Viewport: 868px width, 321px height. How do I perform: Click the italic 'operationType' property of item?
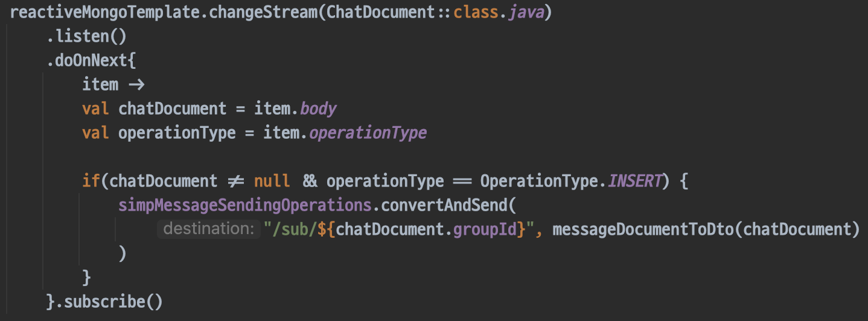pyautogui.click(x=368, y=133)
